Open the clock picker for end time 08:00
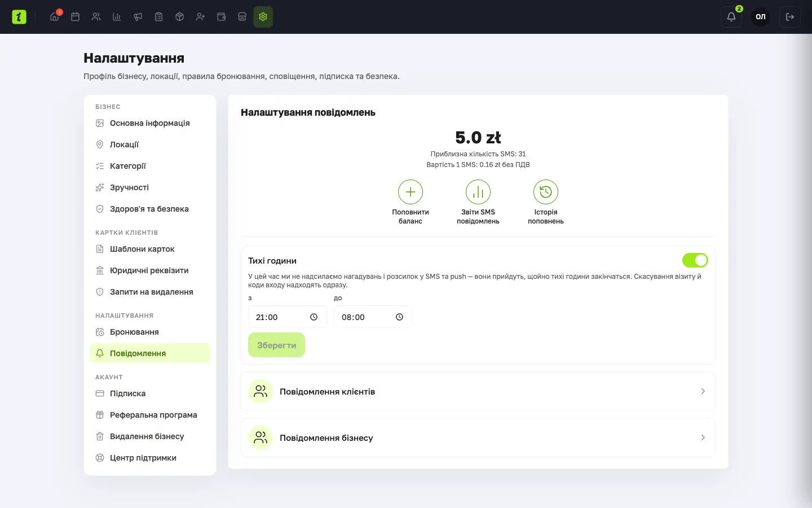This screenshot has height=508, width=812. click(399, 317)
